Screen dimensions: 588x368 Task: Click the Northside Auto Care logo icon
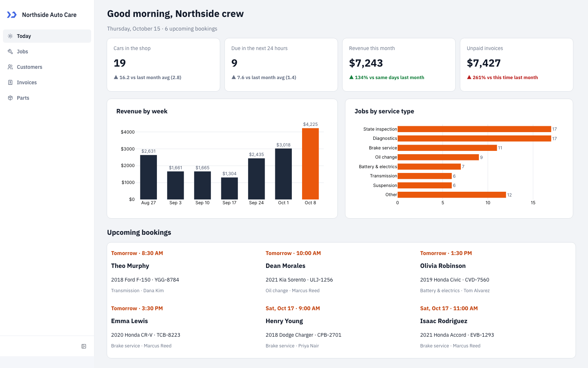(12, 15)
